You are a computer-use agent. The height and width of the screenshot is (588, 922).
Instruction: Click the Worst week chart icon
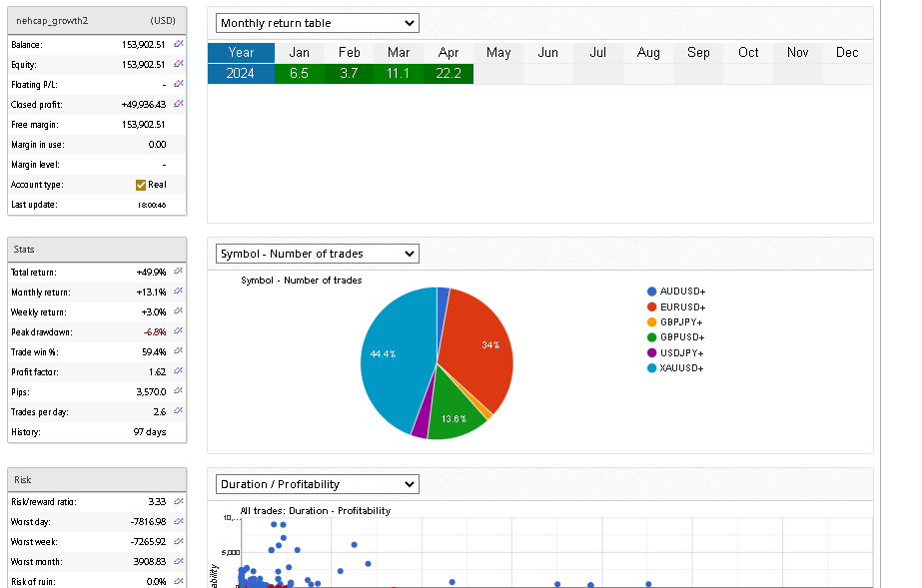pos(179,542)
